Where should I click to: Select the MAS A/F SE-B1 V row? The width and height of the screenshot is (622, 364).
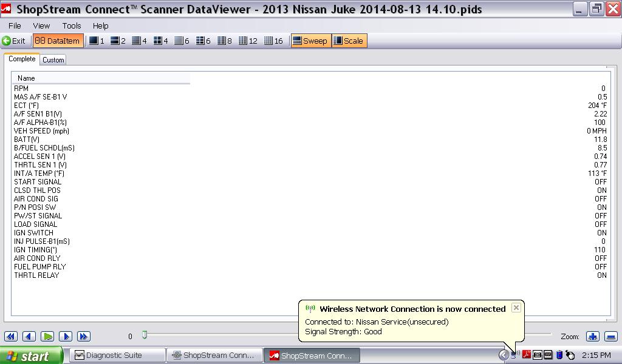[x=310, y=97]
